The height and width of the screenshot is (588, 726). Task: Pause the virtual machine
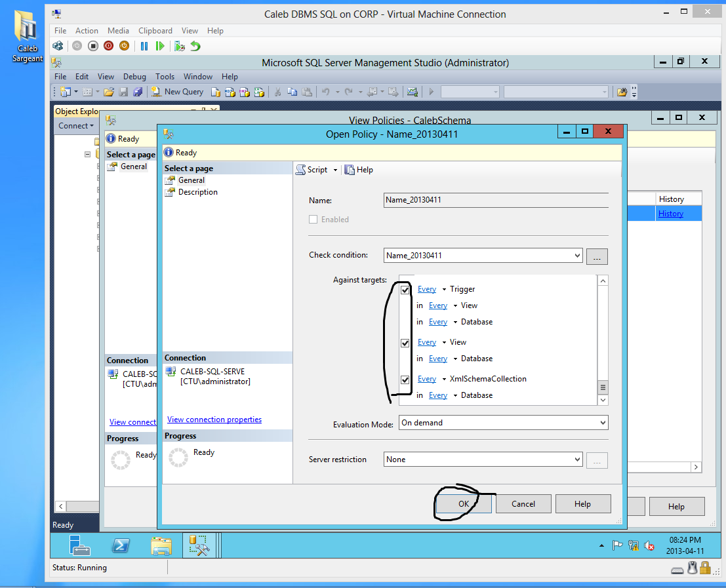pos(144,46)
